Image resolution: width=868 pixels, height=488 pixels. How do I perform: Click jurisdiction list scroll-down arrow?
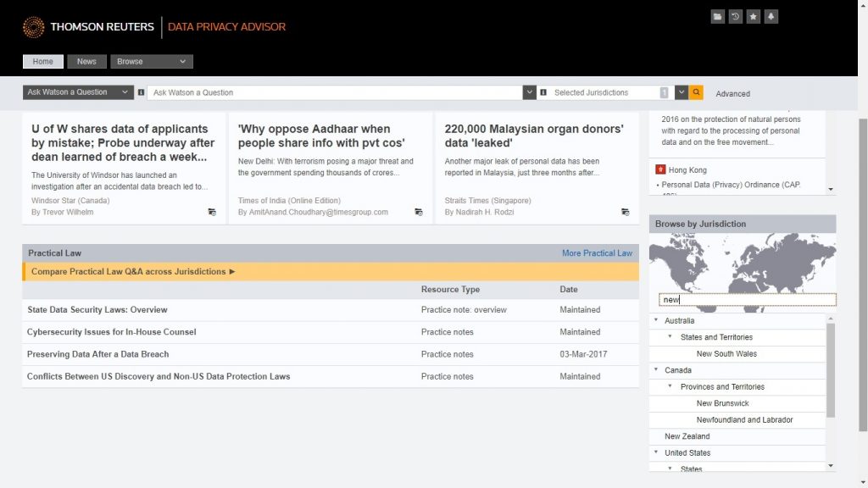(831, 466)
